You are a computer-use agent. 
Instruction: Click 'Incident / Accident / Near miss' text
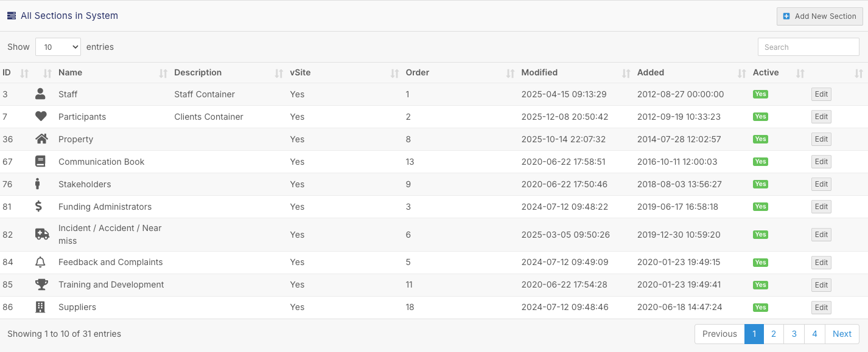point(110,235)
